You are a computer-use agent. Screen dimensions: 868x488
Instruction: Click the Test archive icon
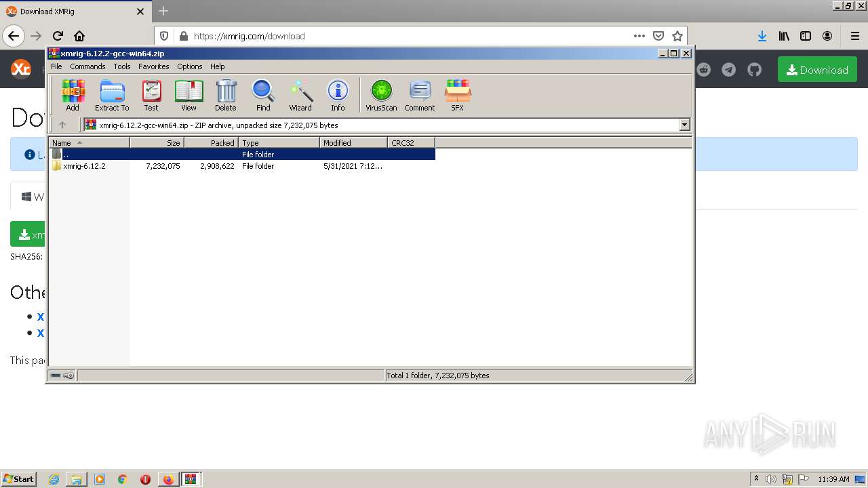click(x=151, y=95)
